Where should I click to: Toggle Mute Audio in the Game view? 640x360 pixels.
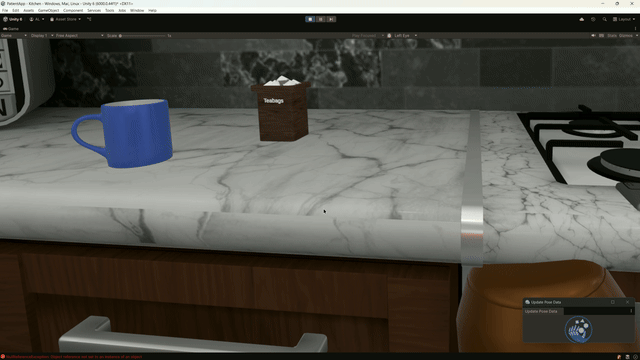(593, 36)
